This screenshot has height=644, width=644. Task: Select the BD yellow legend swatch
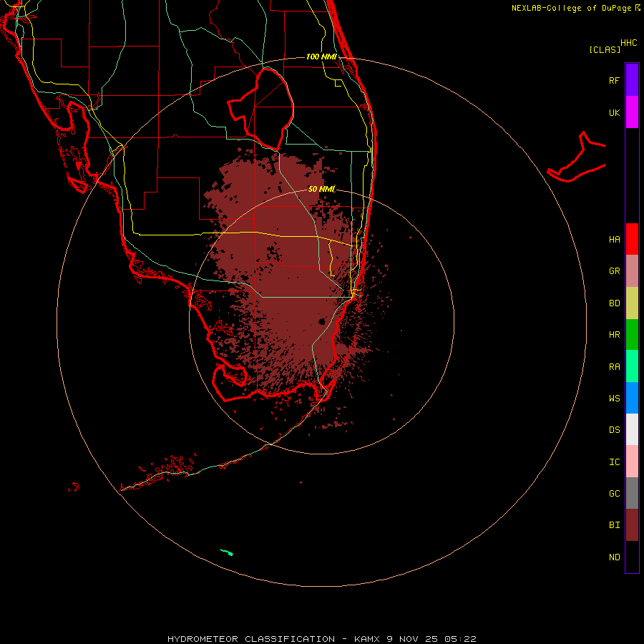coord(632,303)
